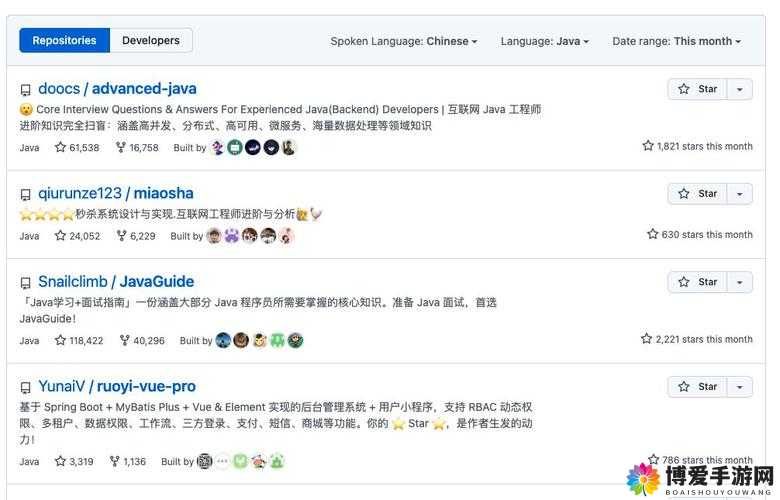Expand star list dropdown for JavaGuide
The height and width of the screenshot is (500, 780).
click(x=740, y=283)
